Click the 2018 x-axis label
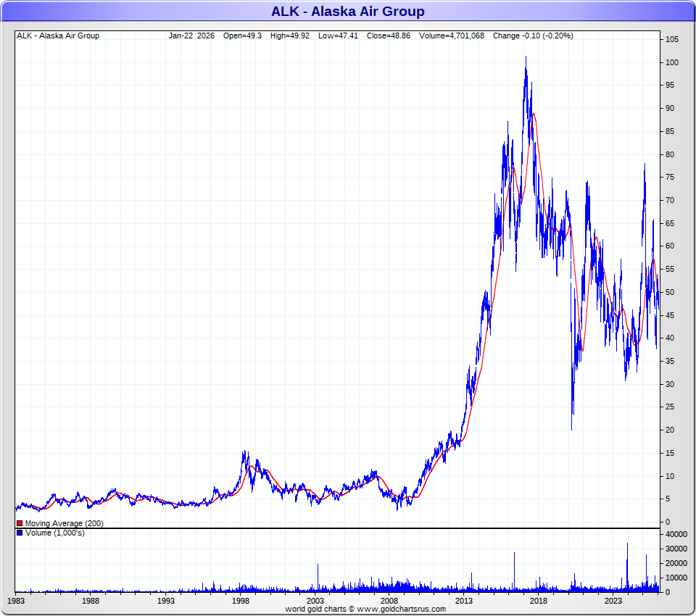Viewport: 696px width, 616px height. (x=539, y=601)
